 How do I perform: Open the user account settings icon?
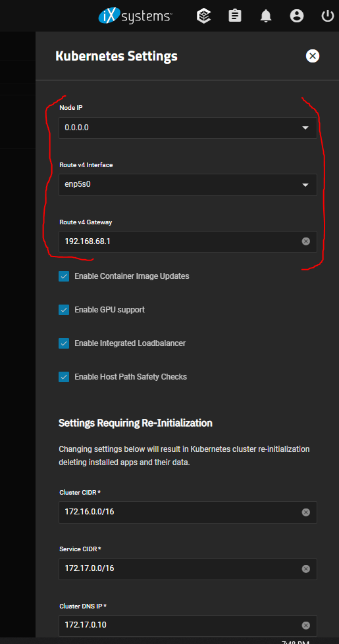coord(297,16)
